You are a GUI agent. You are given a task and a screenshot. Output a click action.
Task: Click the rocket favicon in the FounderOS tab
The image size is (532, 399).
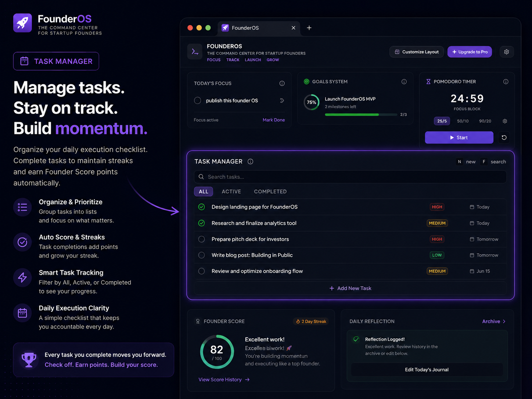(225, 28)
